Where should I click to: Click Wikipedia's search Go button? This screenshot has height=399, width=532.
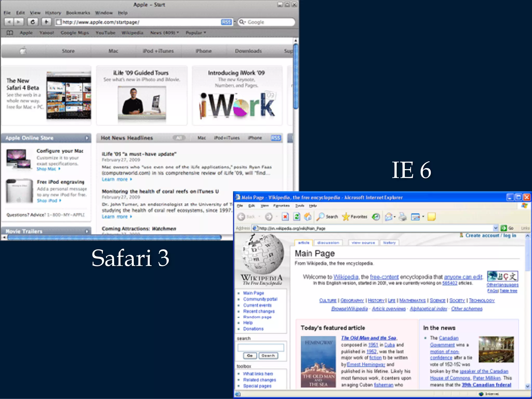(x=250, y=356)
